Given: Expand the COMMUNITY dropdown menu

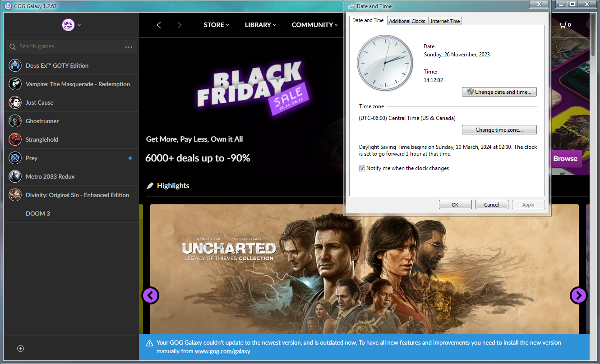Looking at the screenshot, I should [314, 25].
